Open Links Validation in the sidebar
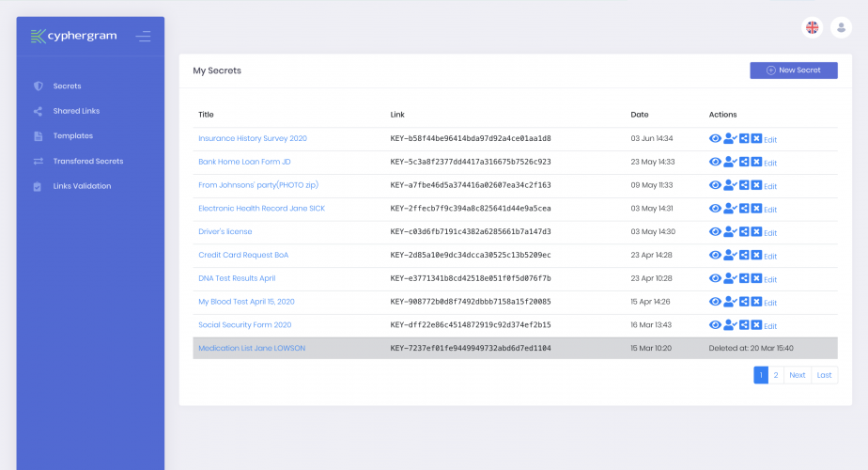 82,186
